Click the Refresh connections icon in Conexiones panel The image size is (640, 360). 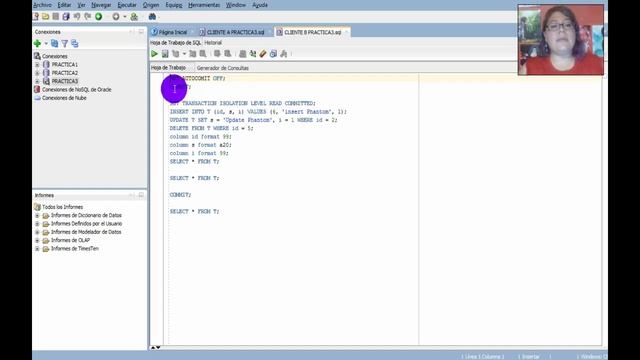(54, 44)
